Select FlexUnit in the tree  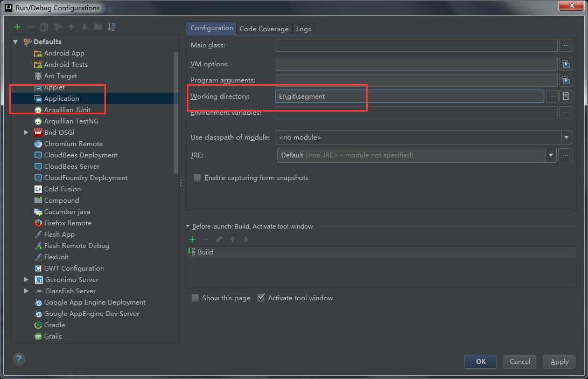[x=51, y=257]
